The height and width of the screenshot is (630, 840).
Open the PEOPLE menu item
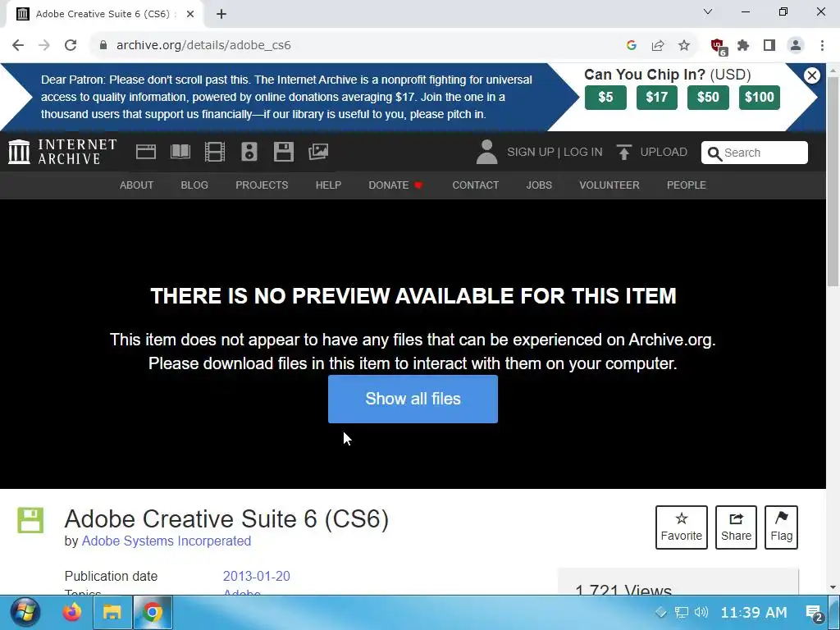[687, 185]
